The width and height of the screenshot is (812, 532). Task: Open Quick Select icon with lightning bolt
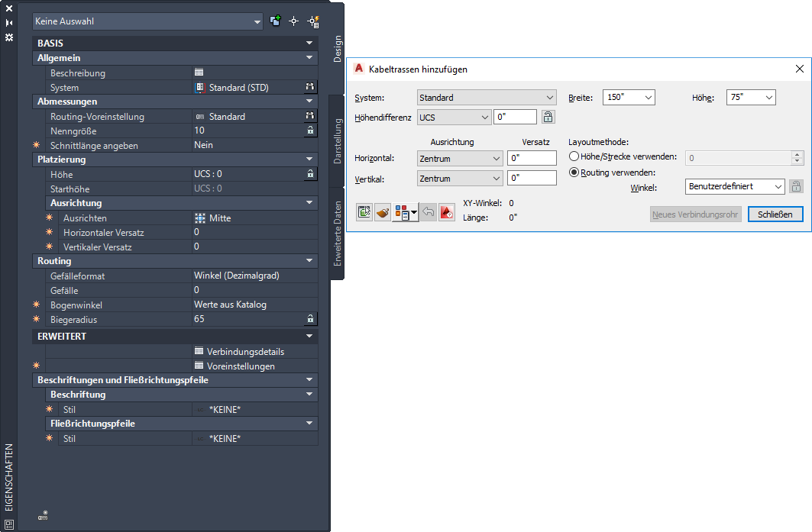click(313, 21)
